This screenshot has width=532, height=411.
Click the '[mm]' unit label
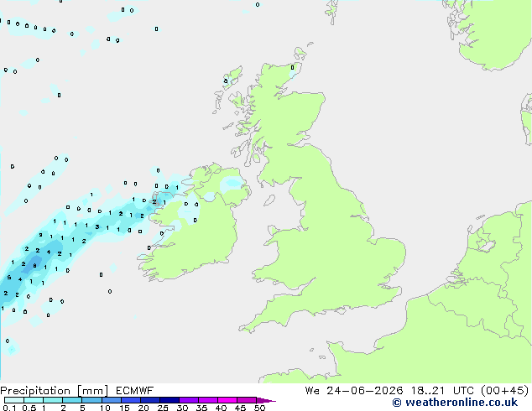click(x=92, y=391)
